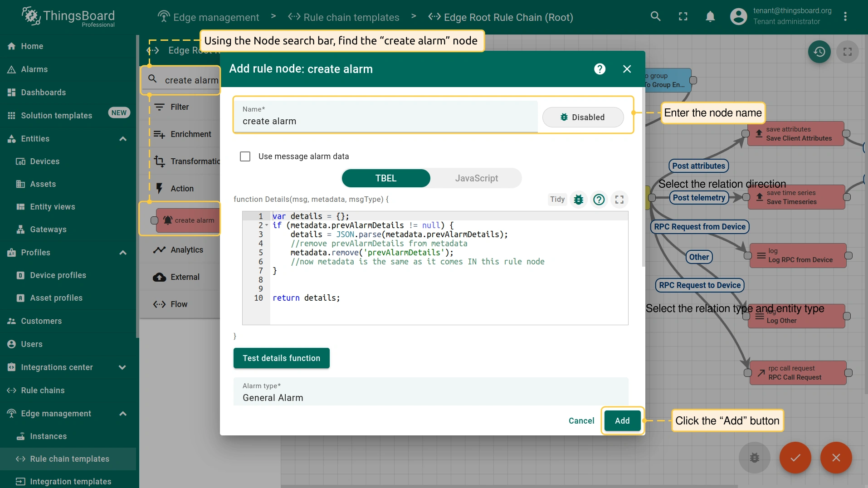Expand code editor to fullscreen
The height and width of the screenshot is (488, 868).
click(619, 200)
